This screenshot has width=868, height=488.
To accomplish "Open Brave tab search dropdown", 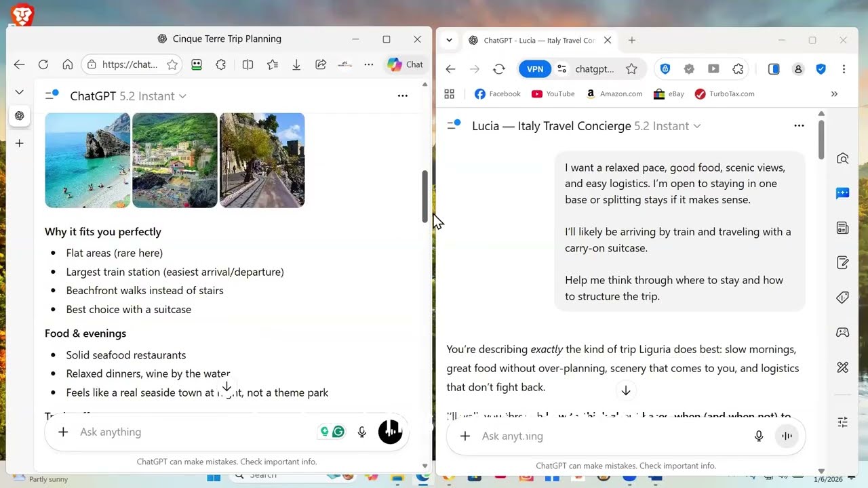I will pos(449,40).
